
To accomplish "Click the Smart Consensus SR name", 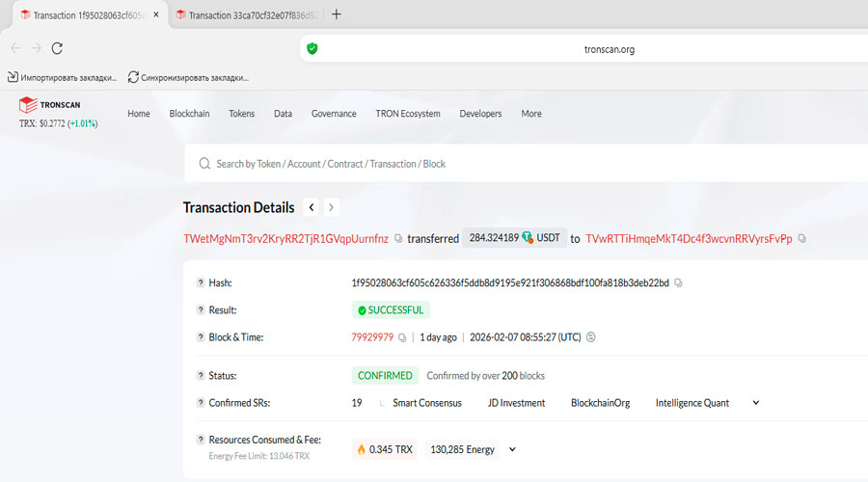I will pyautogui.click(x=427, y=403).
